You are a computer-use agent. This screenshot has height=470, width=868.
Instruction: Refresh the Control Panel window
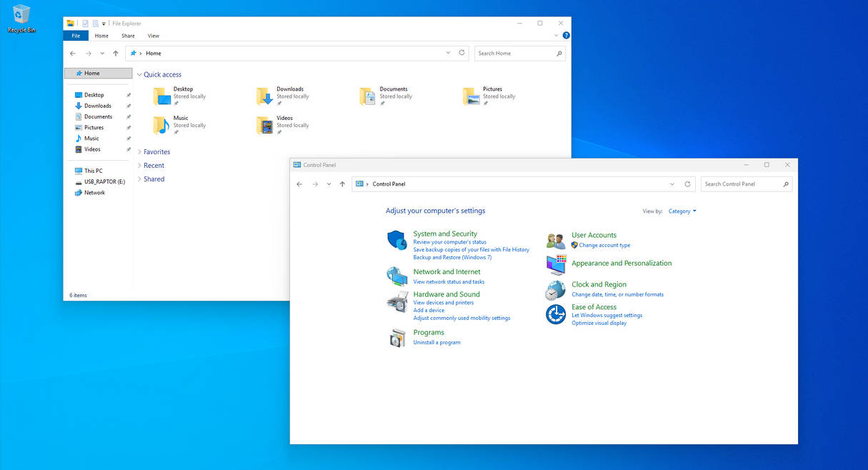687,184
